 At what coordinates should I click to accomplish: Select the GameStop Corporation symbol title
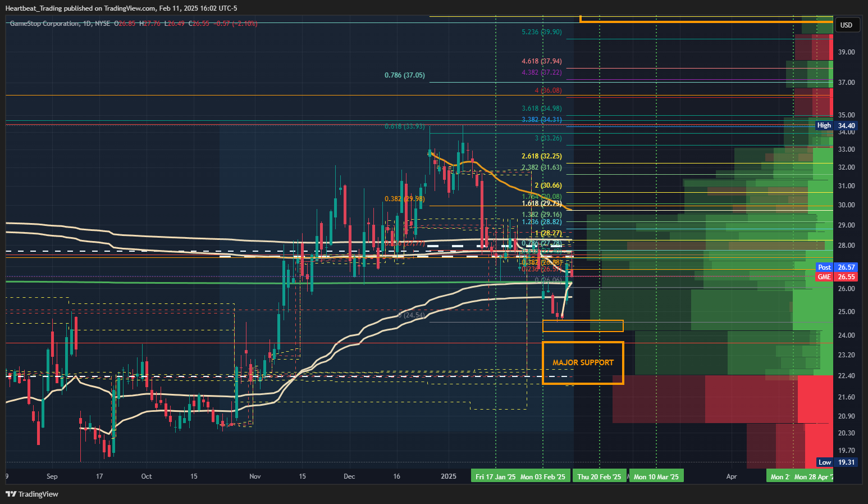[x=45, y=24]
